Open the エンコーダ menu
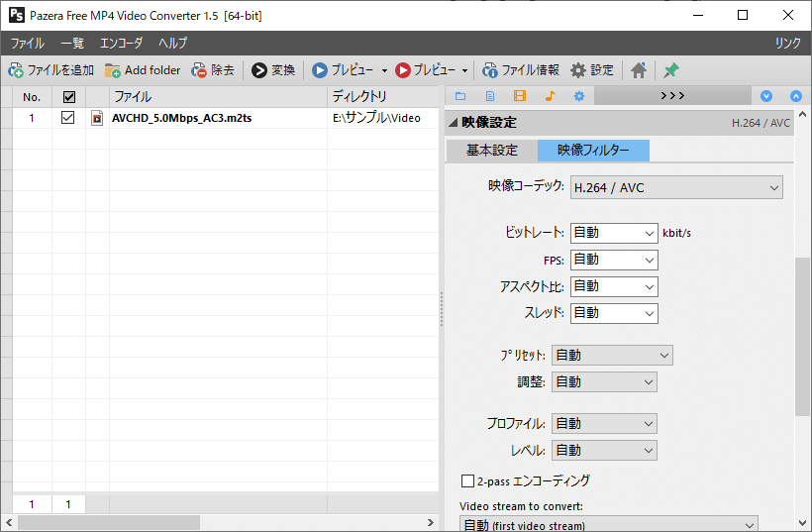The height and width of the screenshot is (532, 812). point(121,43)
